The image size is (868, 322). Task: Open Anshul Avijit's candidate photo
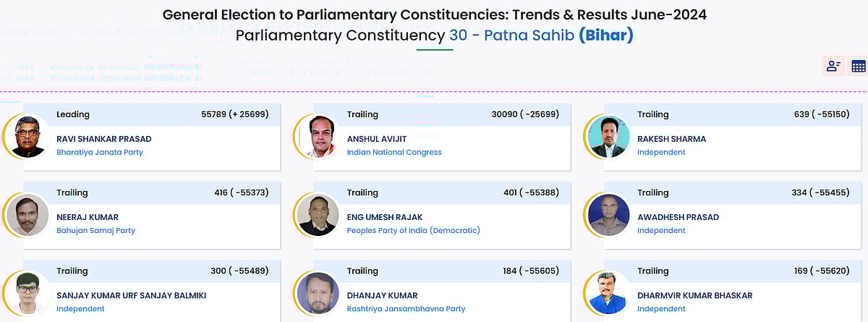(318, 137)
